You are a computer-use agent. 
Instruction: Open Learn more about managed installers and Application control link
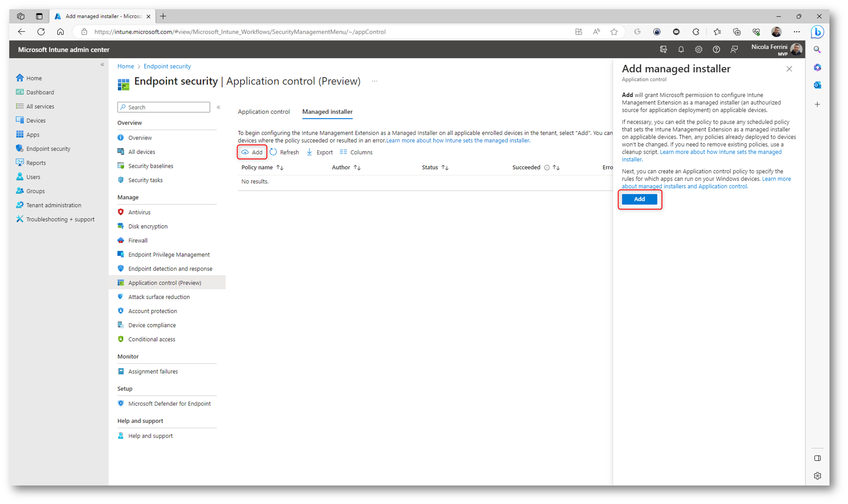(706, 183)
